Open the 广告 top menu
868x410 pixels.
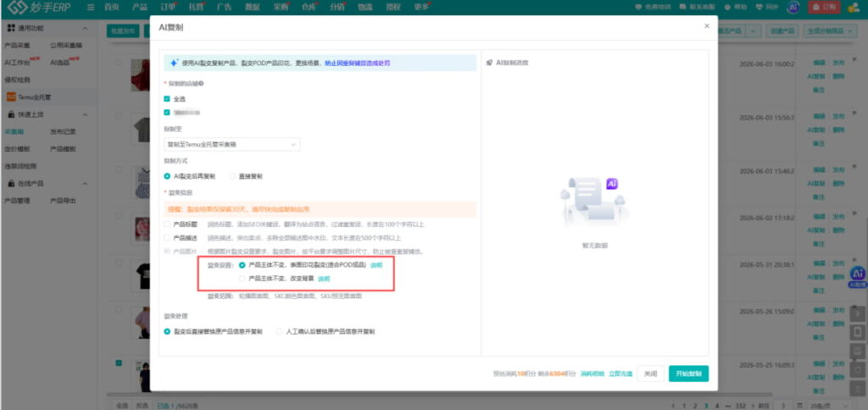click(224, 7)
